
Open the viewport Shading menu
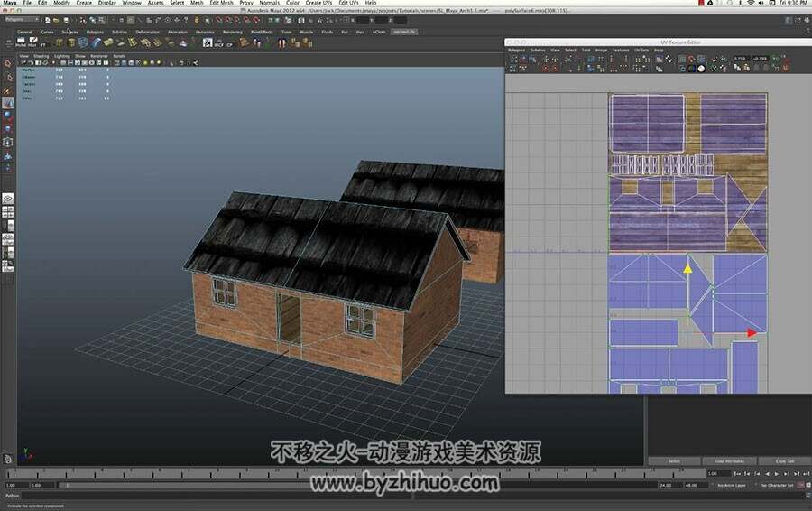41,56
